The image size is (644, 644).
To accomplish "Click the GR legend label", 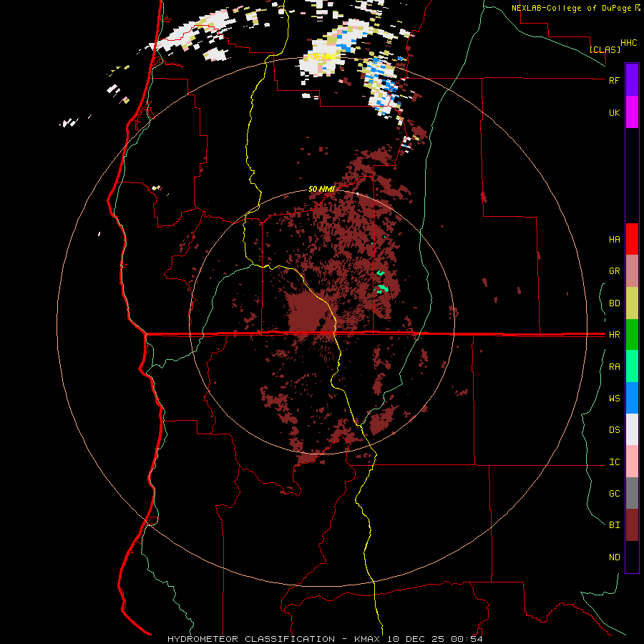I will point(614,271).
